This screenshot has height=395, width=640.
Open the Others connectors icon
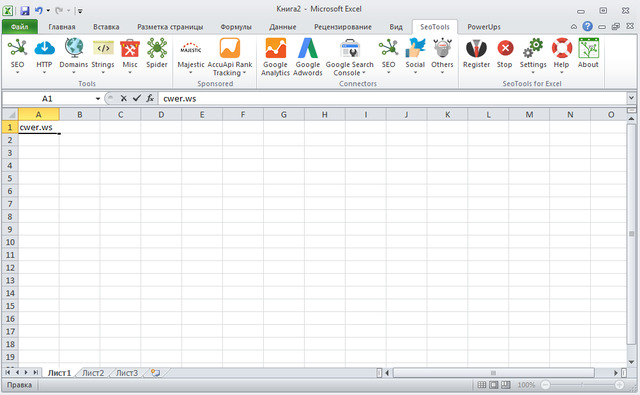click(x=442, y=56)
